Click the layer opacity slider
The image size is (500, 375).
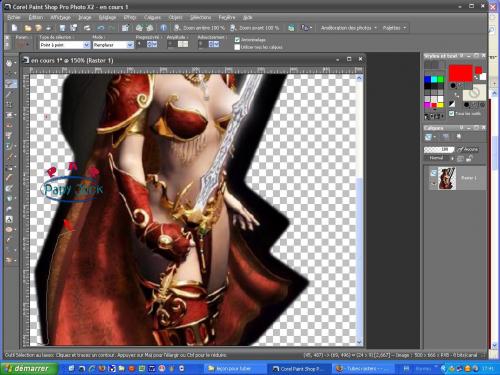point(439,149)
